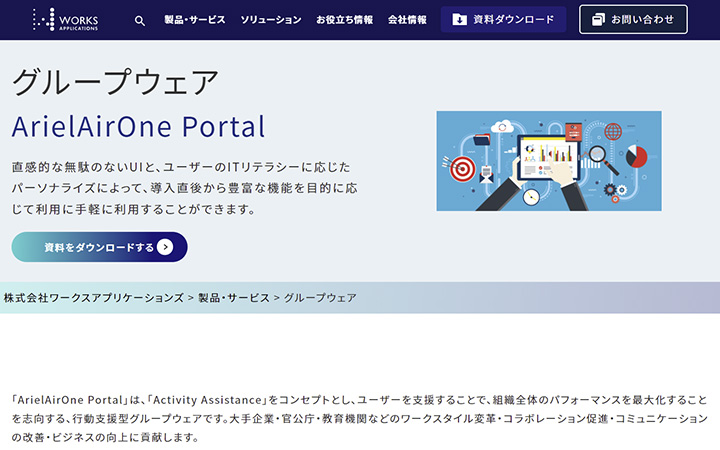Open the search magnifier icon

[x=140, y=21]
